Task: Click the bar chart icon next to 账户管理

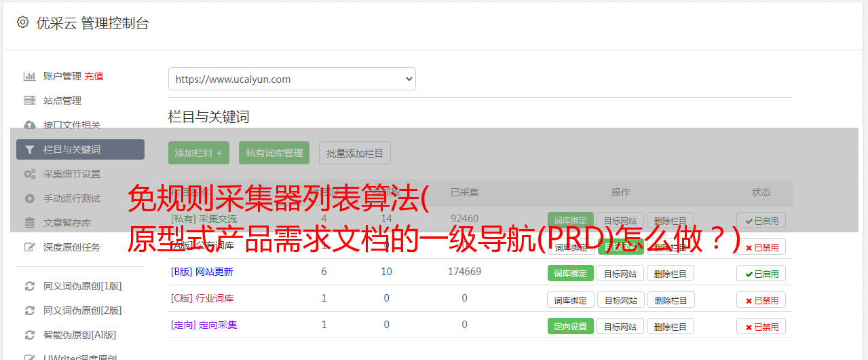Action: [x=29, y=76]
